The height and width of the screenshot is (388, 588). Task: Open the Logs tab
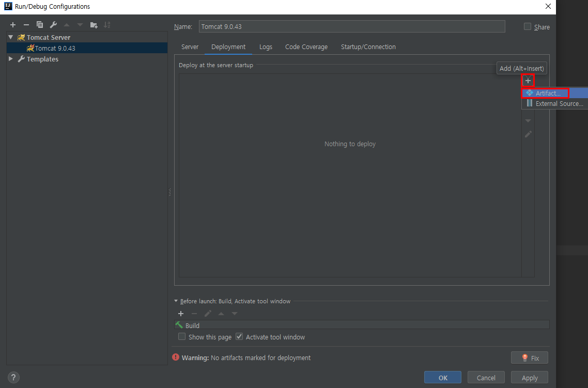266,47
